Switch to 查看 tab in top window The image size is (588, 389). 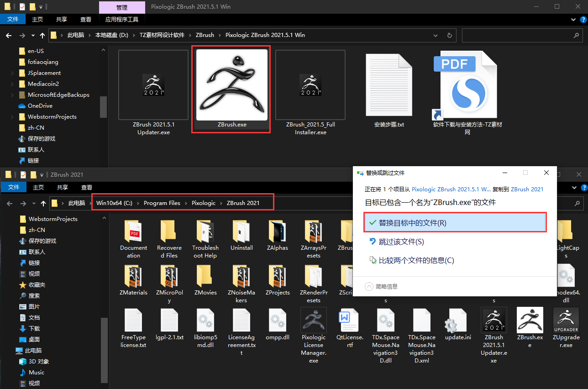click(x=86, y=19)
